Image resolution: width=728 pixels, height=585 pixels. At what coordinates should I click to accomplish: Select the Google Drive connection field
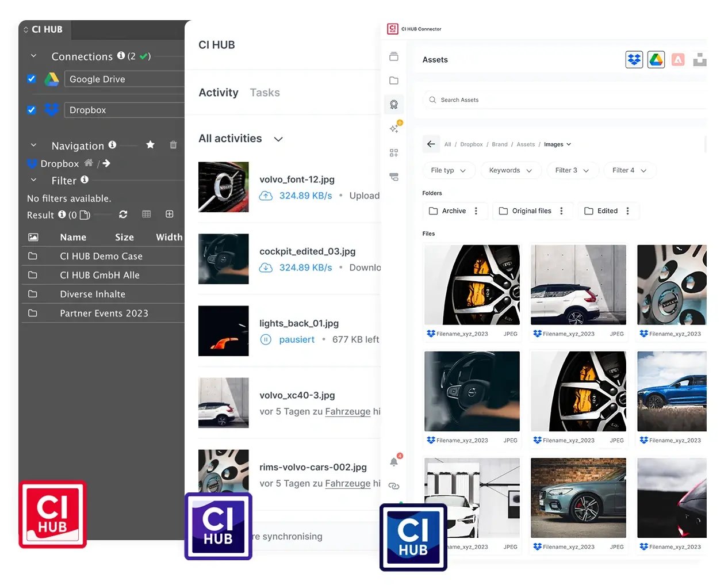124,79
